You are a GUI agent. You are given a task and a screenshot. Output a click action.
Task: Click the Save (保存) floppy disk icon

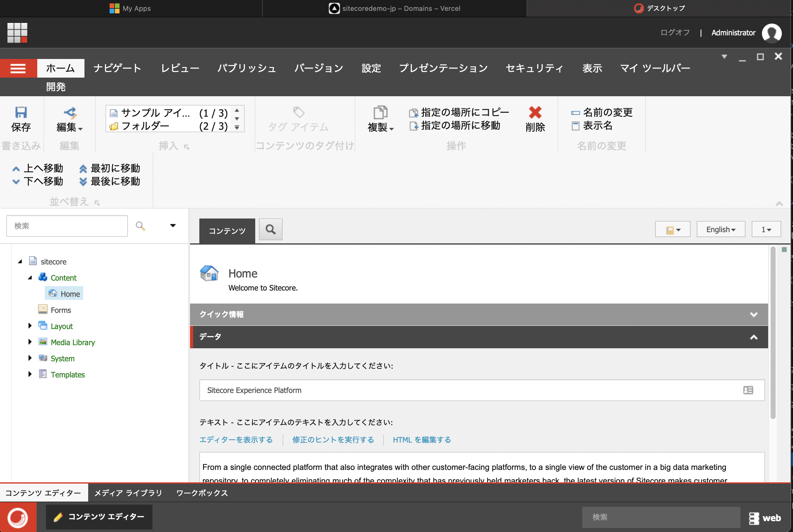tap(21, 113)
